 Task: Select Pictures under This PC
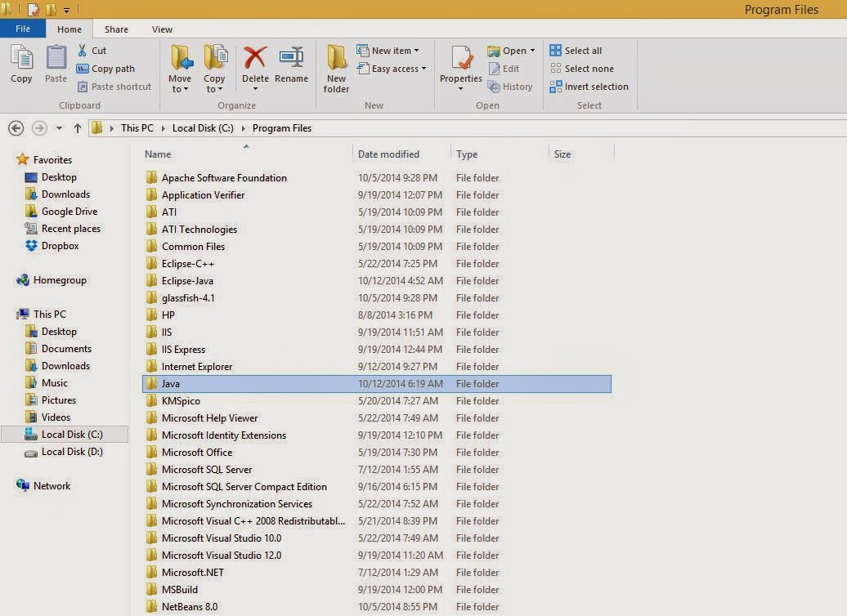[x=52, y=400]
